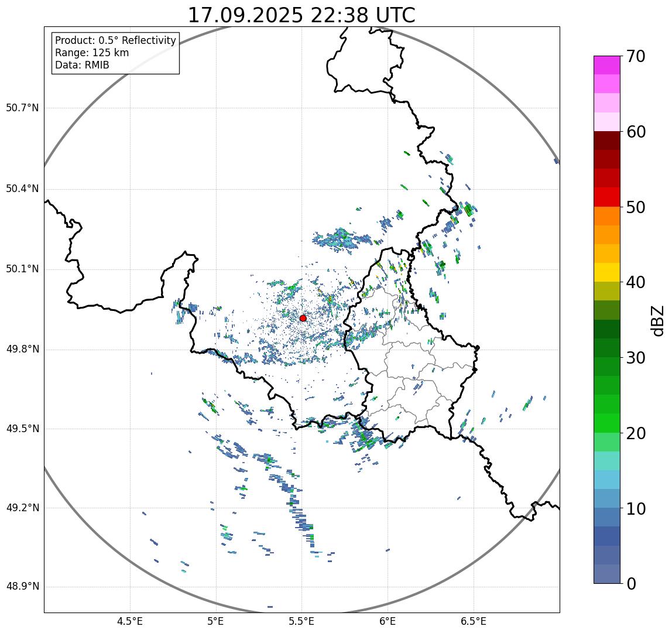Click the title "17.09.2025 22:38 UTC"
This screenshot has width=672, height=633.
301,15
